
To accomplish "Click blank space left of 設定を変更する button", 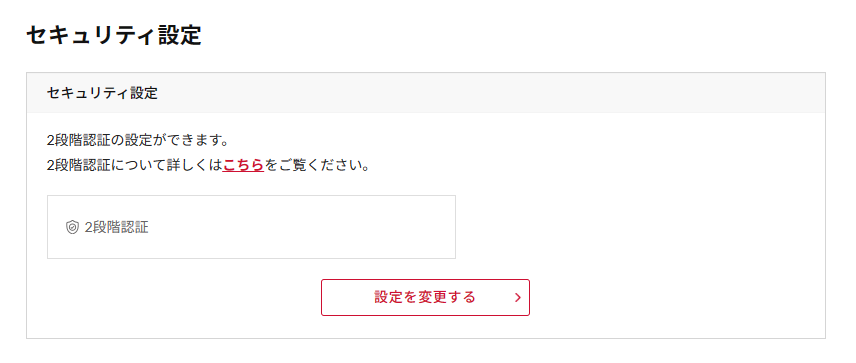I will click(x=180, y=297).
